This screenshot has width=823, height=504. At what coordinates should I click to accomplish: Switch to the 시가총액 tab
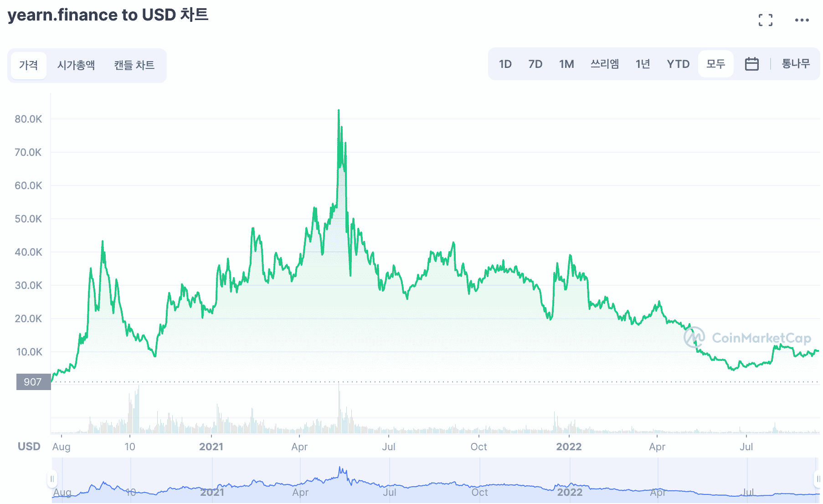pyautogui.click(x=76, y=65)
